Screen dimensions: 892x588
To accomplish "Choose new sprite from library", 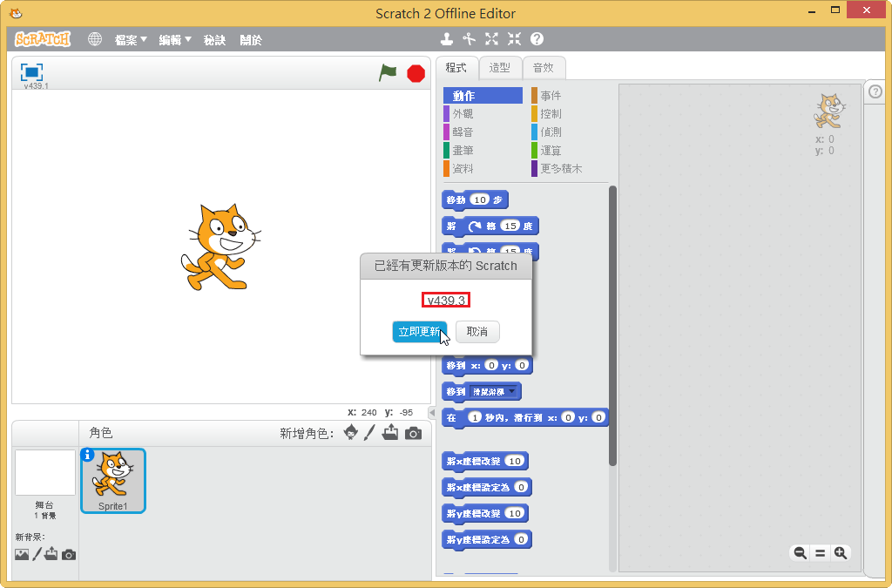I will click(x=351, y=433).
